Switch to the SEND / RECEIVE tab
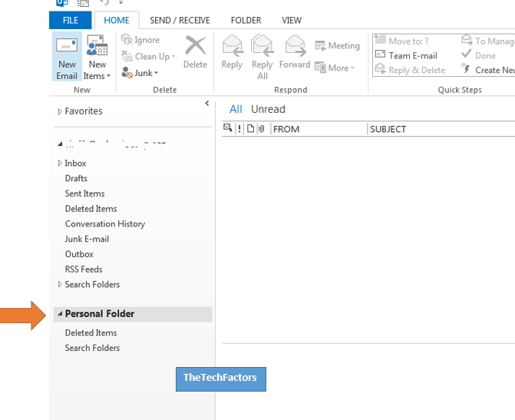Viewport: 515px width, 420px height. [x=180, y=21]
